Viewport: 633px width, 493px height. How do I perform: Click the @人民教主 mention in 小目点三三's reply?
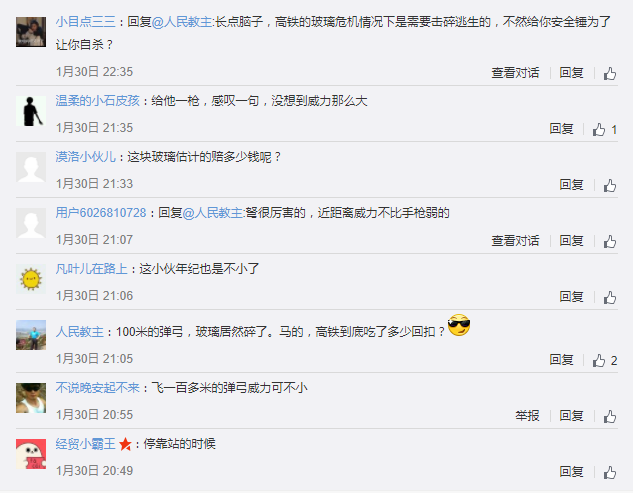[182, 21]
